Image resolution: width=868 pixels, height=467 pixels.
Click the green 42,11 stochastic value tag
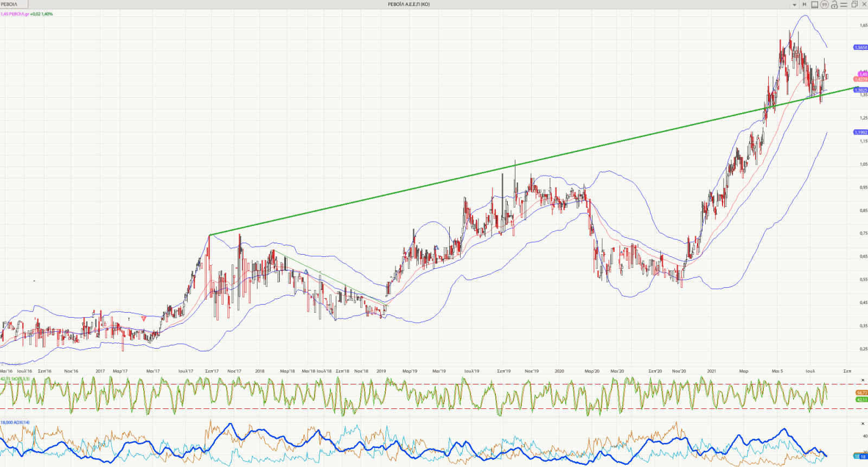(861, 399)
